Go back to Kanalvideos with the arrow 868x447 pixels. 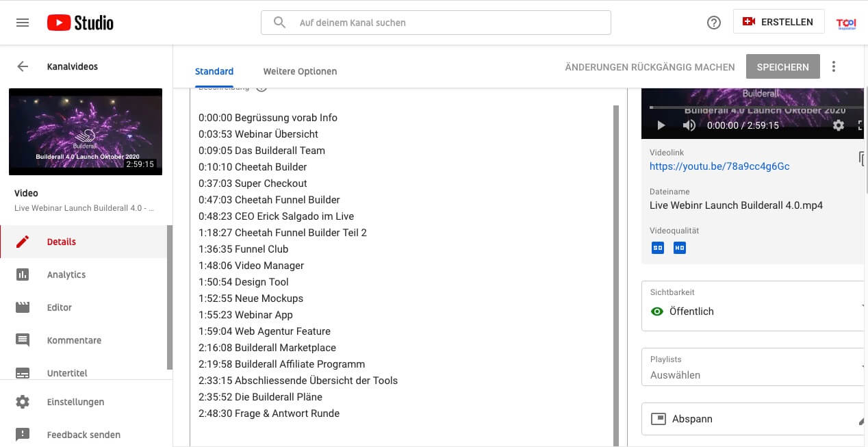23,66
